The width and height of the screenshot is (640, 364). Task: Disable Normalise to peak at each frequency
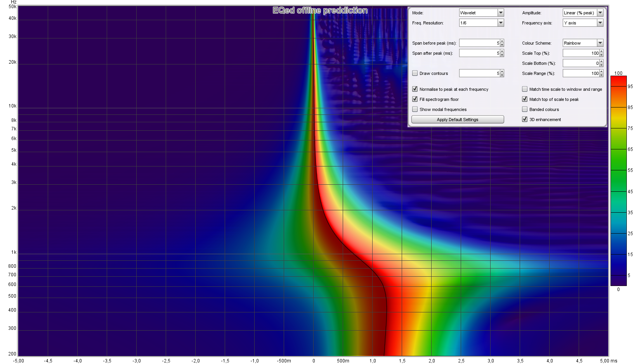point(415,89)
